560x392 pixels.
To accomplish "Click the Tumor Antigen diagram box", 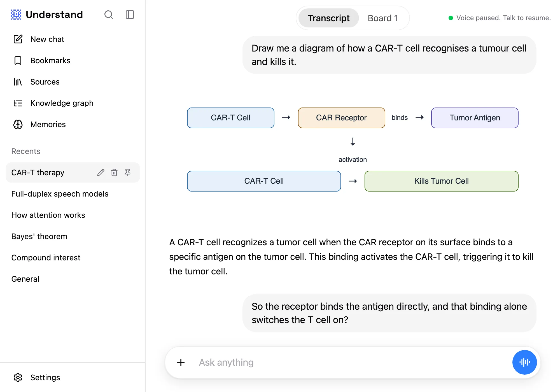I will 475,118.
